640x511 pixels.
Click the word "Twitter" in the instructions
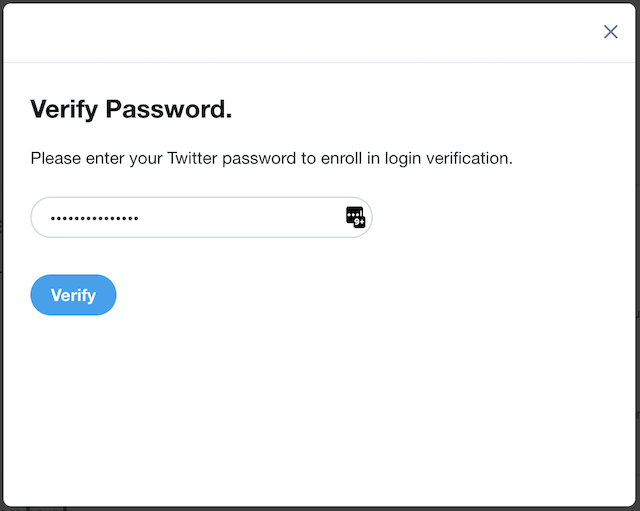coord(197,158)
